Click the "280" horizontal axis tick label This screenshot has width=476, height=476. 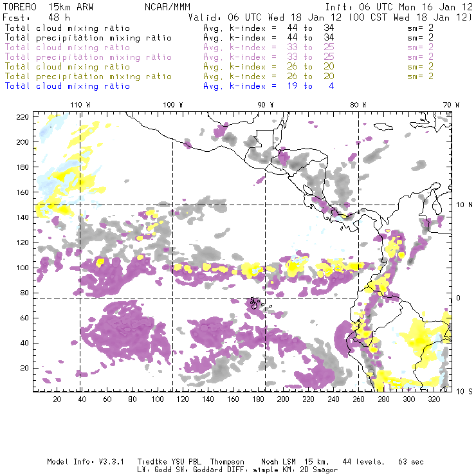pyautogui.click(x=383, y=399)
